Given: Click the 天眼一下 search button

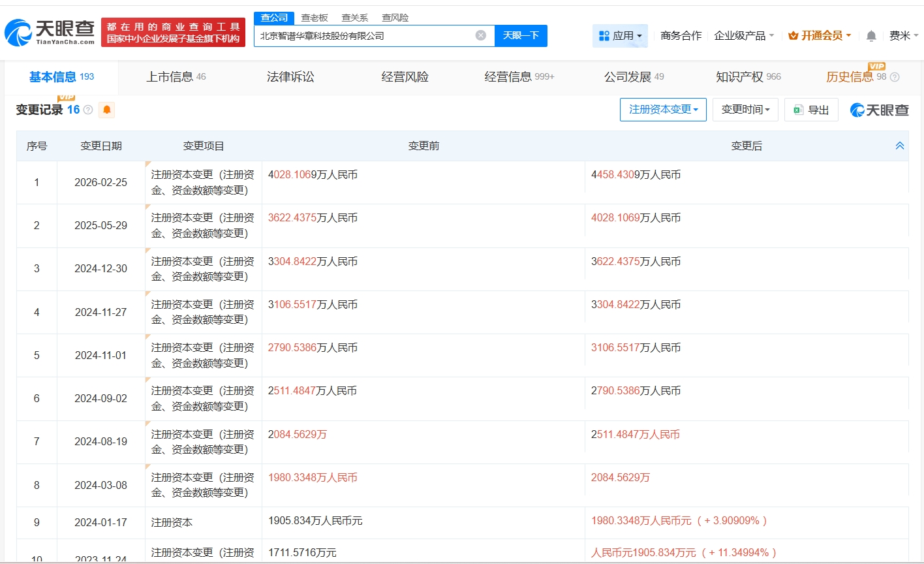Looking at the screenshot, I should coord(521,36).
